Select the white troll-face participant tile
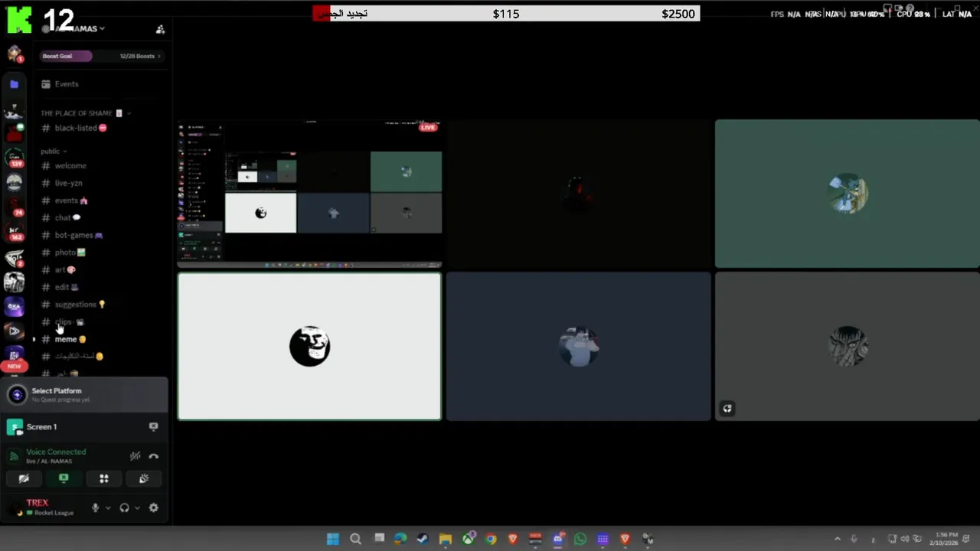Viewport: 980px width, 551px height. 309,346
